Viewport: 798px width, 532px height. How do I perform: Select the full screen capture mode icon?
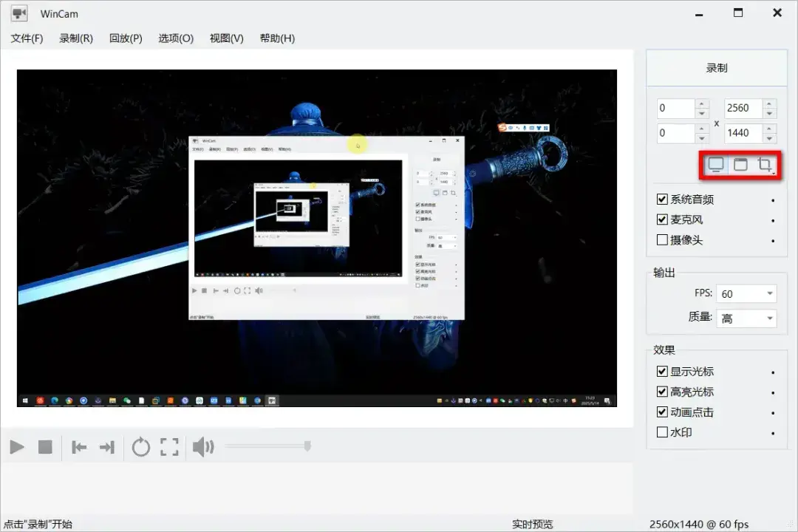(715, 165)
